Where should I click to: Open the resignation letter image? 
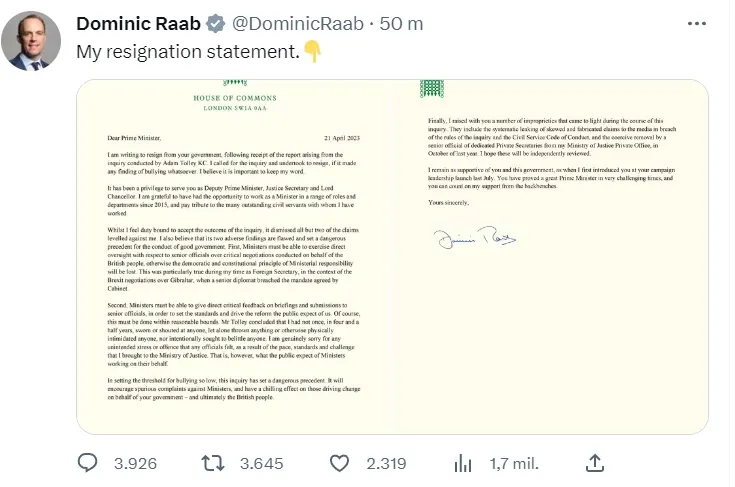pos(392,257)
